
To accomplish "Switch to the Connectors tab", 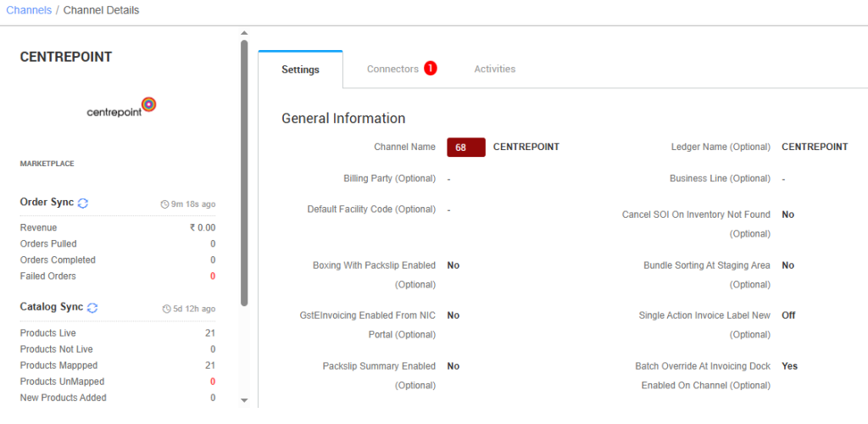I will pyautogui.click(x=392, y=70).
